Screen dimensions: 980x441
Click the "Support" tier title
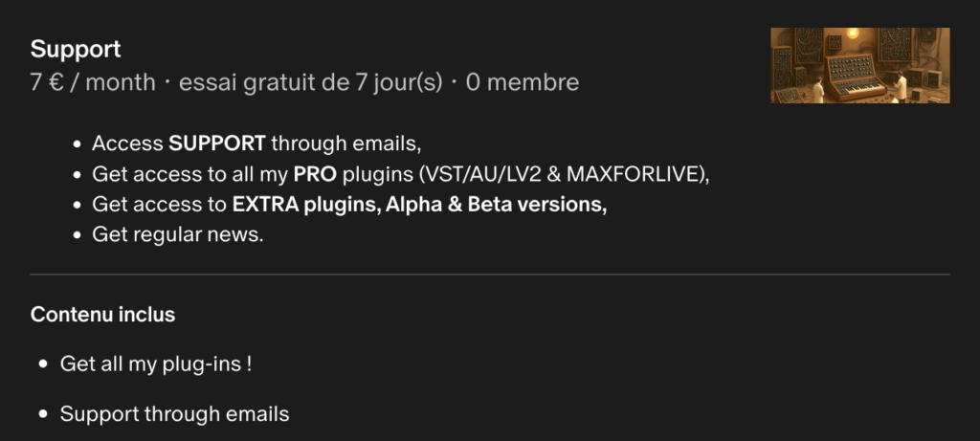point(76,50)
